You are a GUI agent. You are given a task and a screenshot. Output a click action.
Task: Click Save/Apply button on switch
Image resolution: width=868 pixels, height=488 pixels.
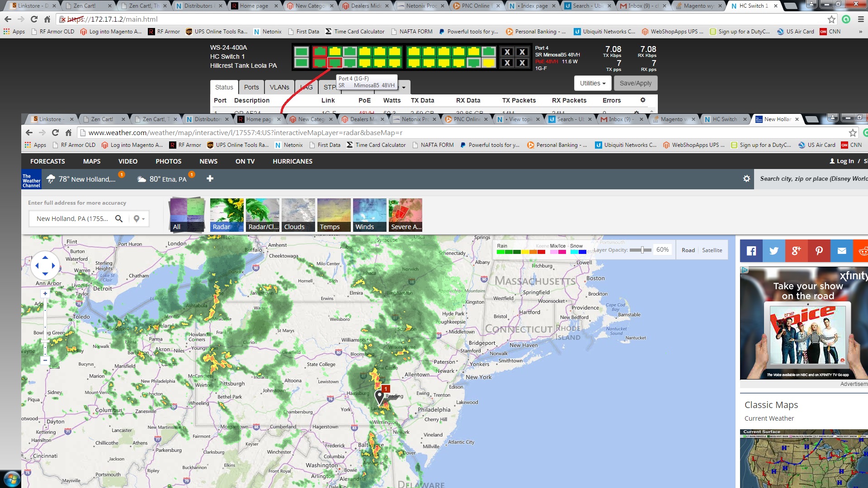[x=636, y=83]
